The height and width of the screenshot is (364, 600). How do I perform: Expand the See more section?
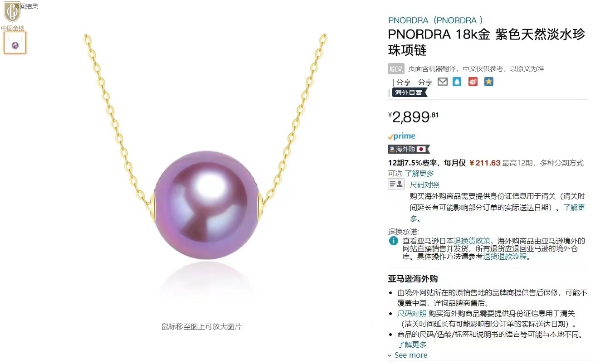(x=407, y=355)
